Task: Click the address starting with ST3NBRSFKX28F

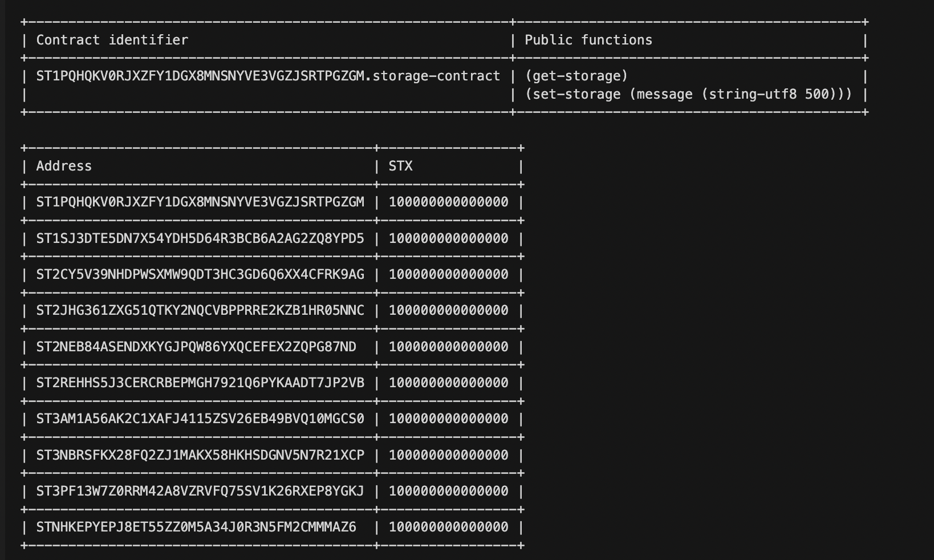Action: pyautogui.click(x=200, y=455)
